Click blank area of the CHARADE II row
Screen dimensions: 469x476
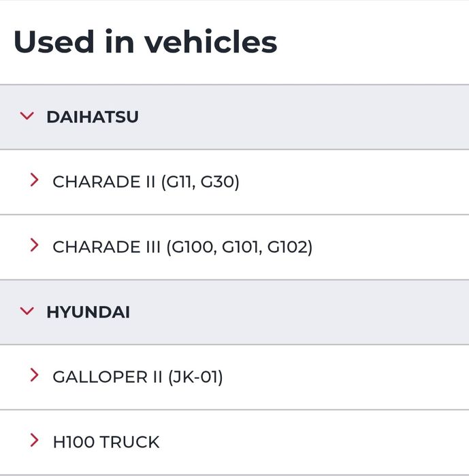point(354,182)
